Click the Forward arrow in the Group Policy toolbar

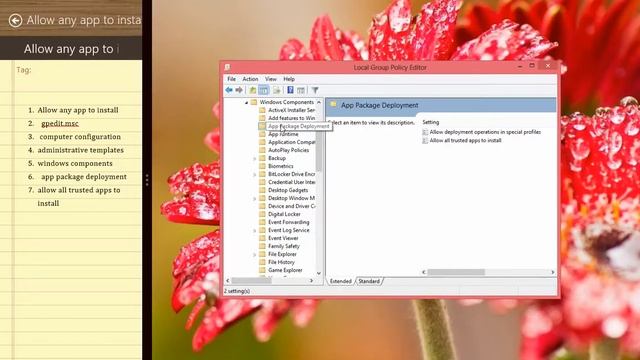point(239,90)
